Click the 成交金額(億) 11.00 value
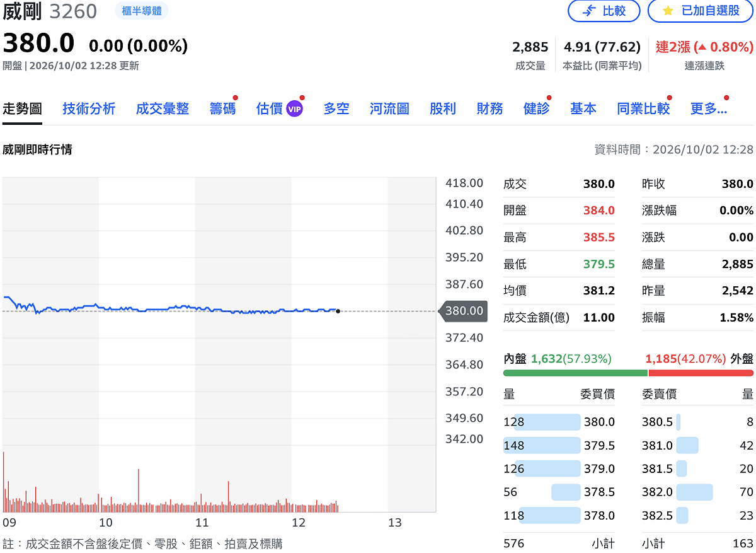 point(598,318)
